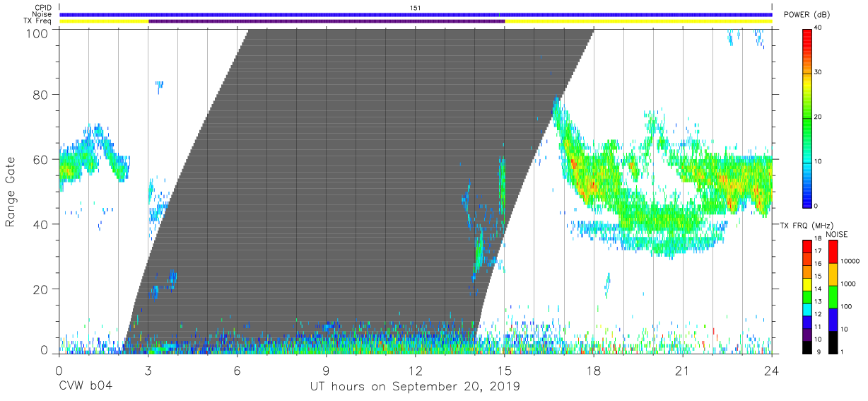The height and width of the screenshot is (401, 868).
Task: Click the CPID value 151
Action: (416, 8)
